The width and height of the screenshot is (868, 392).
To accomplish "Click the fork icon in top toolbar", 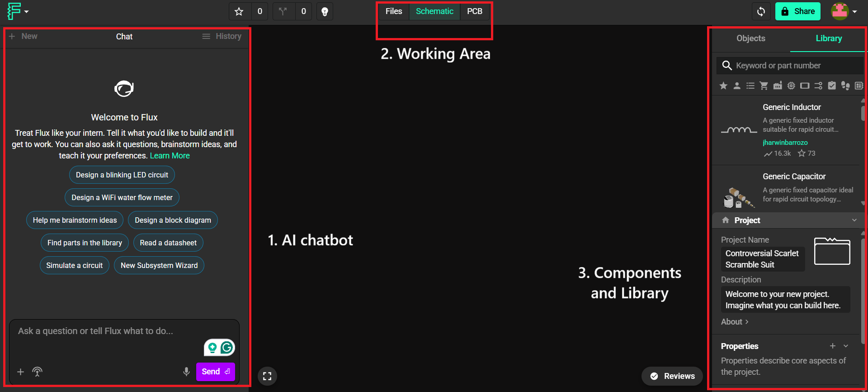I will click(x=283, y=11).
